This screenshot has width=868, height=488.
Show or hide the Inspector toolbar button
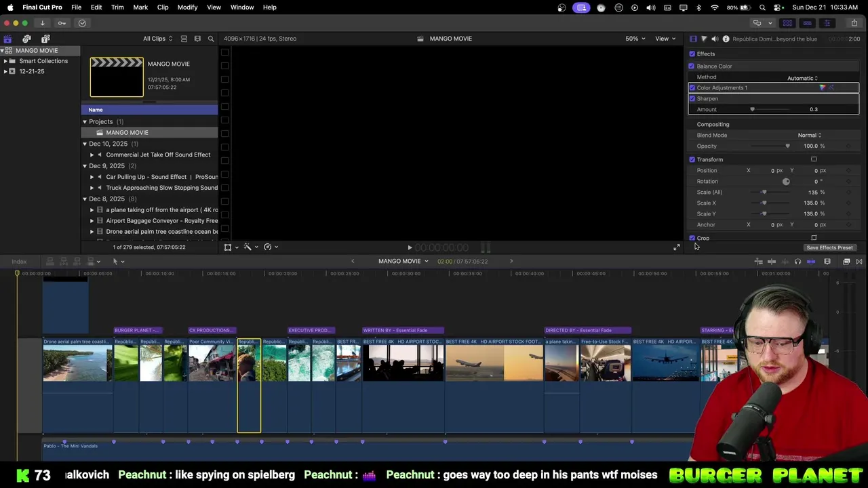click(x=827, y=23)
